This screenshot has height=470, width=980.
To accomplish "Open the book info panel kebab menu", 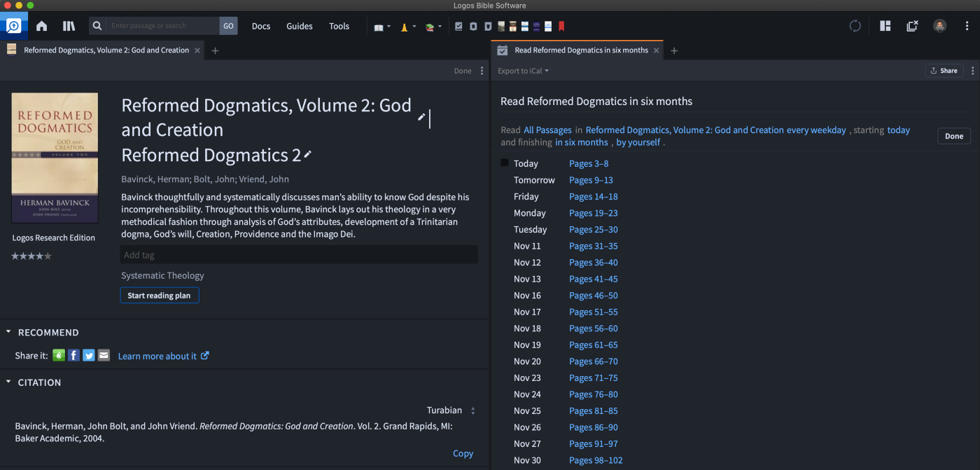I will click(482, 71).
